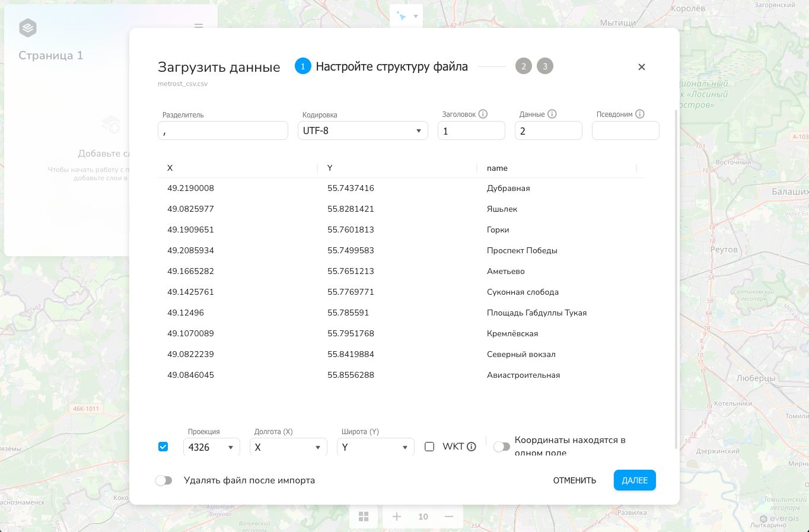Select the Суконная слобода cell
809x532 pixels.
pyautogui.click(x=523, y=292)
